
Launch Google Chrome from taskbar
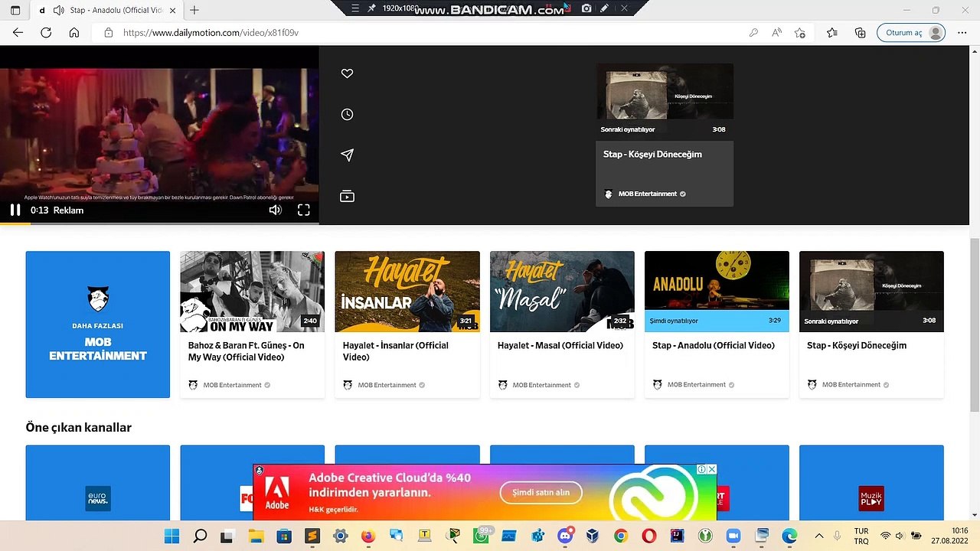pyautogui.click(x=621, y=536)
